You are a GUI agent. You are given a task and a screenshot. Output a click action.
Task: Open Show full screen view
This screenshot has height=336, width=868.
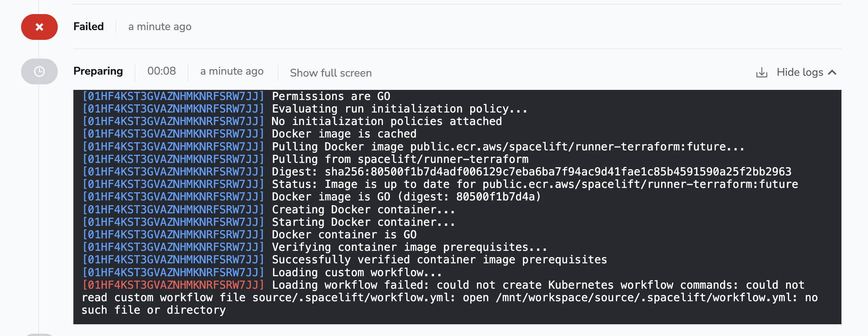330,73
